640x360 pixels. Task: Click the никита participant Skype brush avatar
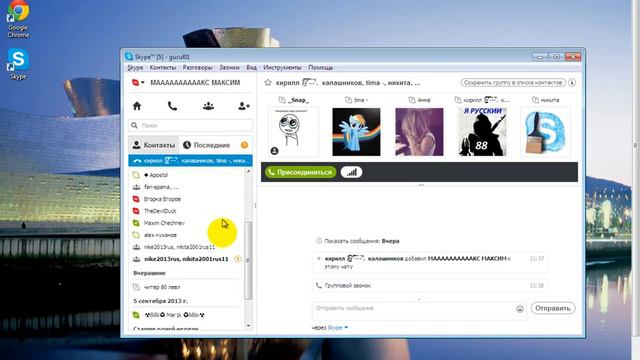click(x=546, y=132)
